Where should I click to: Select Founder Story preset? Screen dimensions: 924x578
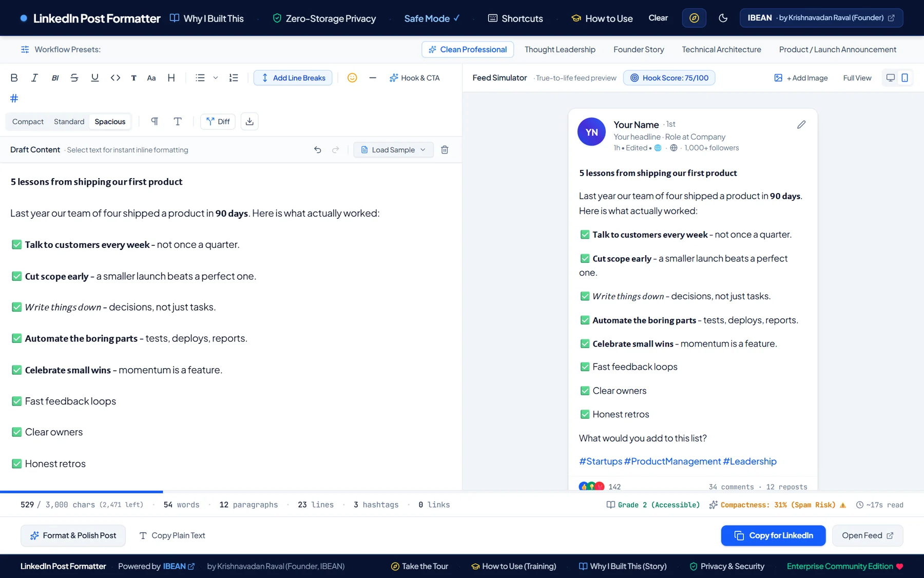point(639,50)
